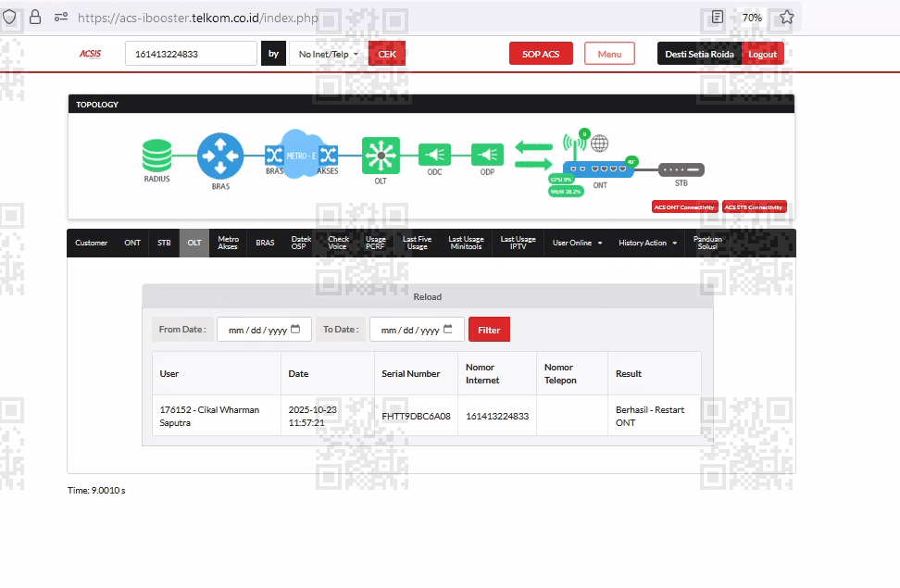Click the browser shield tracking icon

coord(9,18)
